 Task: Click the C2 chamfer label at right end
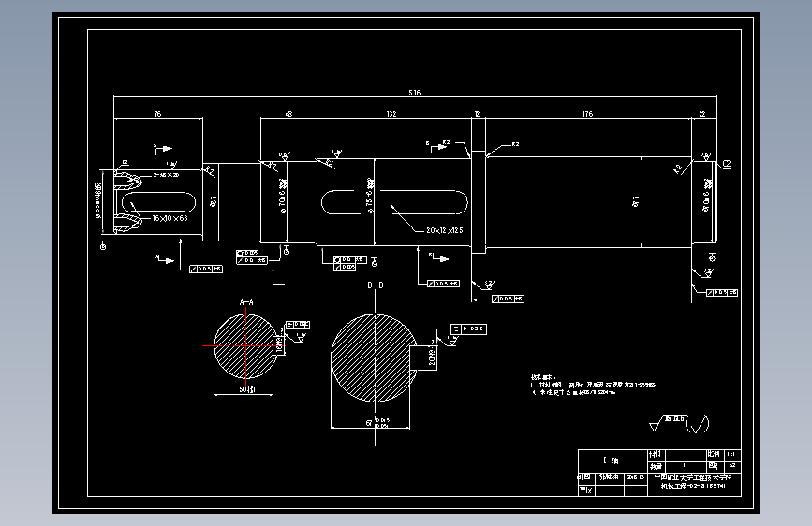point(727,164)
